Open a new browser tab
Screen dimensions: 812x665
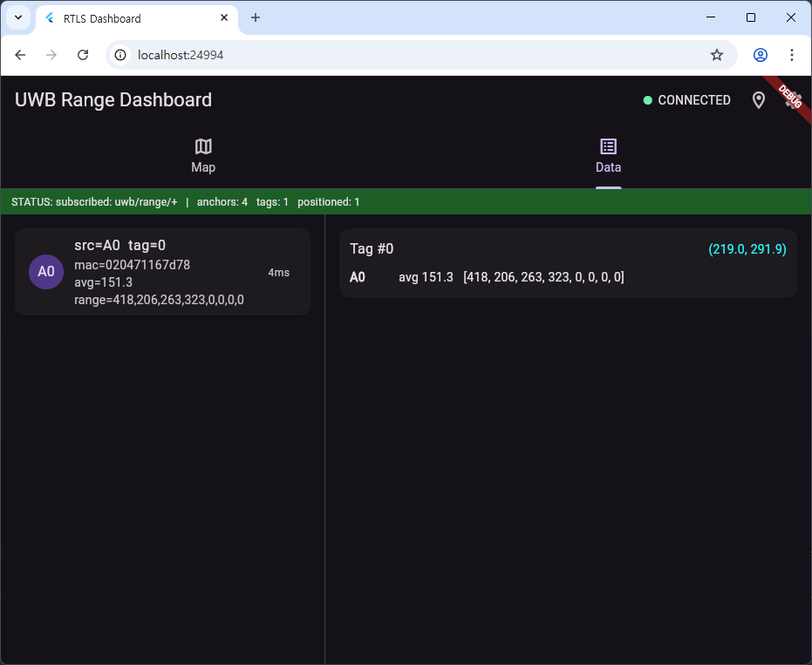256,17
